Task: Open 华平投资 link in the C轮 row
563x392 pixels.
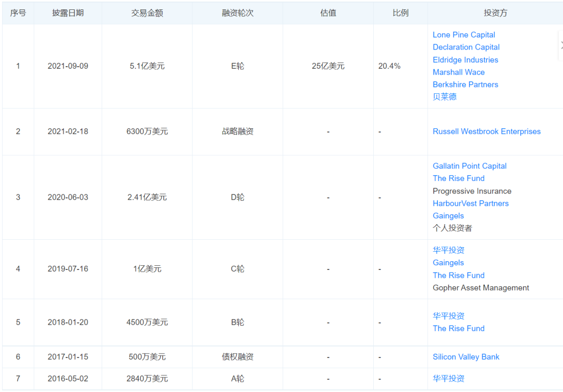Action: click(x=448, y=250)
